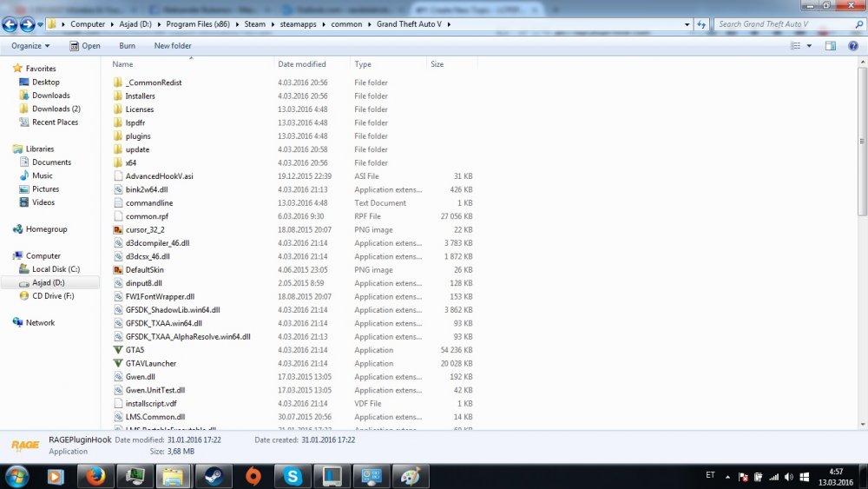Go back with the Back arrow button
This screenshot has width=868, height=489.
click(10, 24)
